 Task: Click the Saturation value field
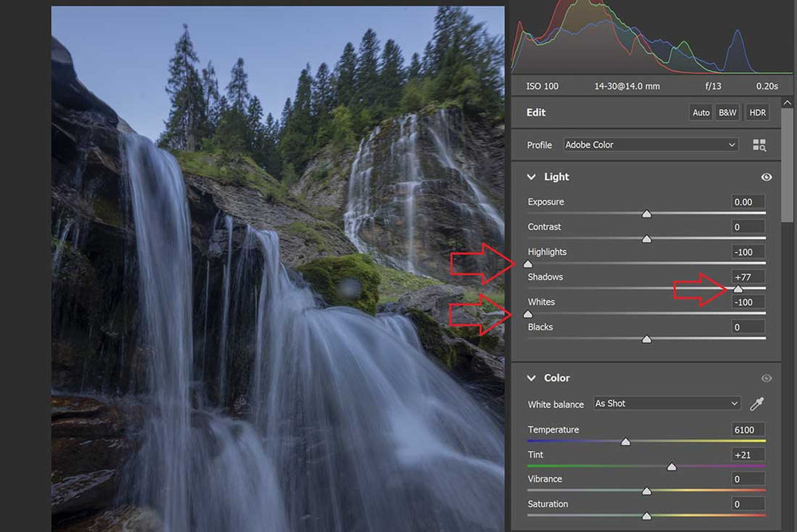tap(748, 504)
